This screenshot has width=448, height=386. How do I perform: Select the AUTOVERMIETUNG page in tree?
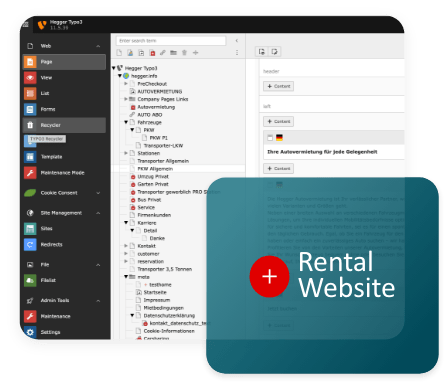point(160,91)
